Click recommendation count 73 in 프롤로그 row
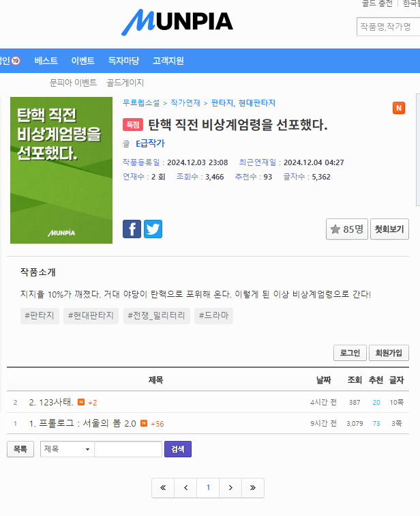The height and width of the screenshot is (516, 420). point(376,424)
